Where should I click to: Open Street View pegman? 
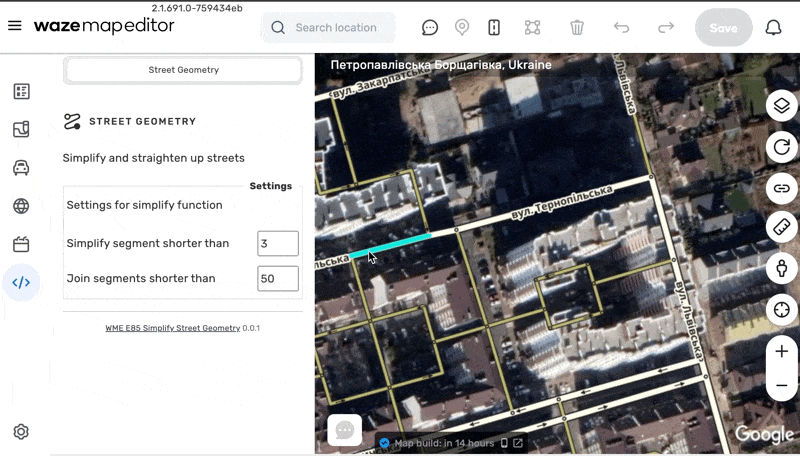click(x=781, y=268)
